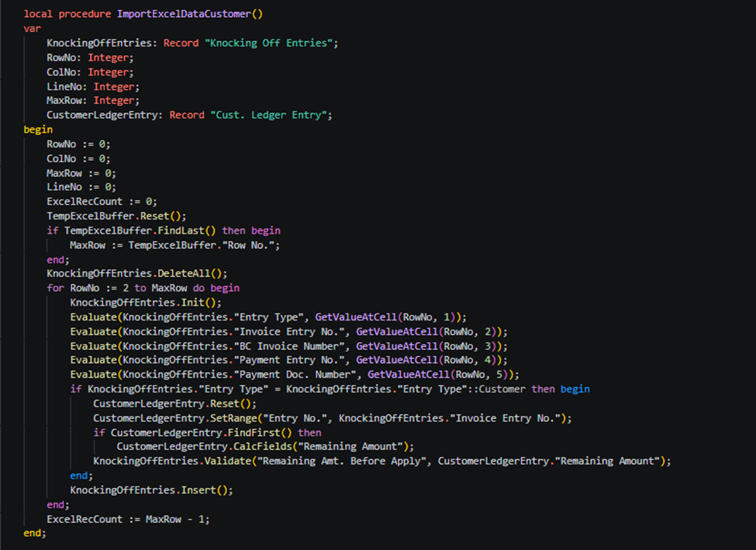This screenshot has height=550, width=756.
Task: Click the ExcelRecCount := MaxRow - 1 line
Action: point(128,519)
